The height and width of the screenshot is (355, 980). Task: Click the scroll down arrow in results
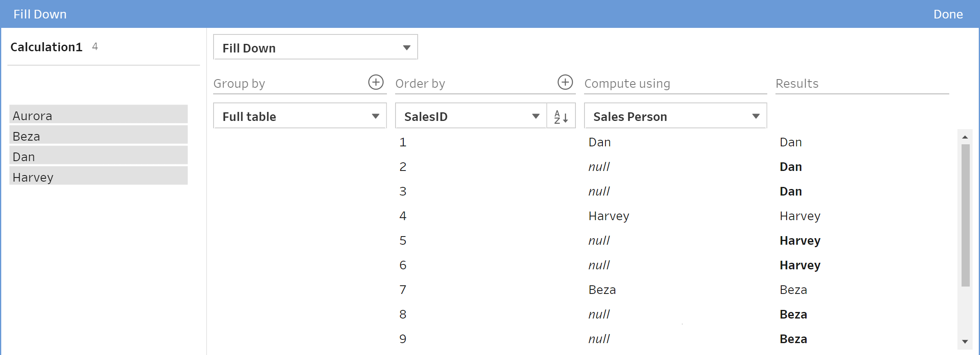965,341
